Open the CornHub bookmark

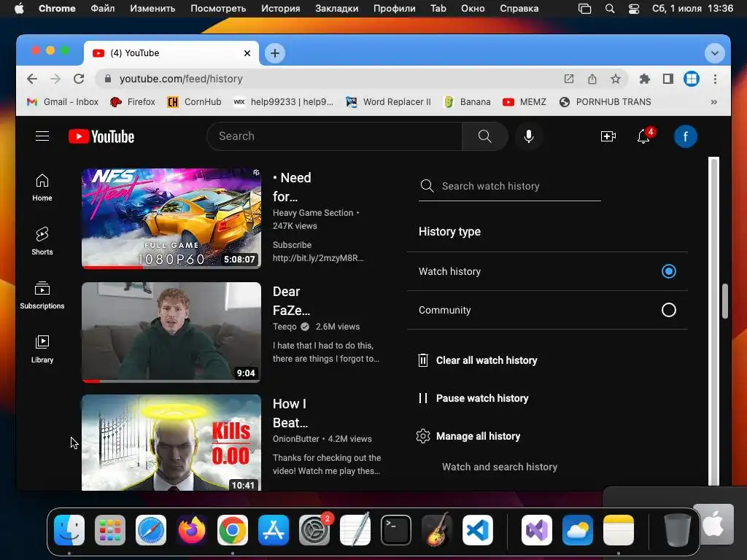(194, 101)
